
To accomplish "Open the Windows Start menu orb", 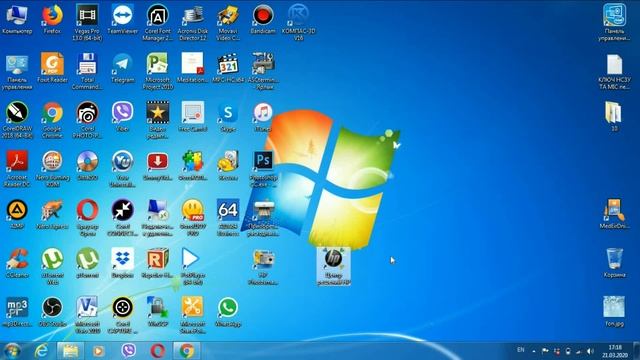I will pos(12,351).
